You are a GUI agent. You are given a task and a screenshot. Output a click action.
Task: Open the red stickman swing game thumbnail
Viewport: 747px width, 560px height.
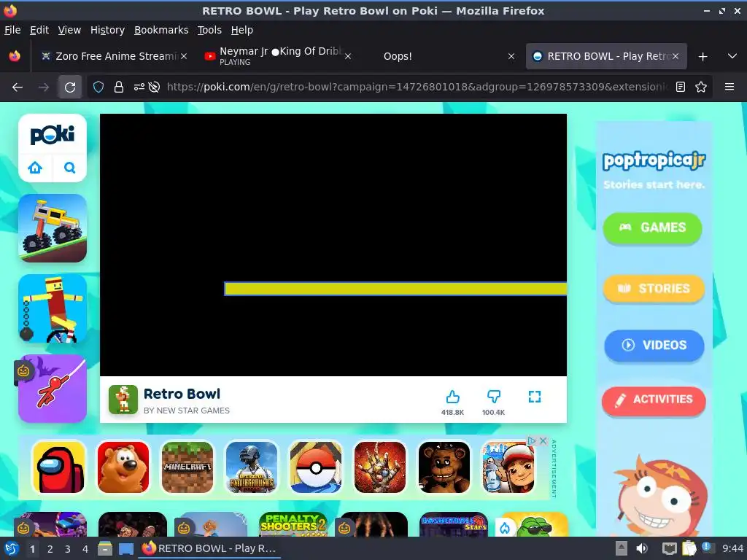[53, 388]
